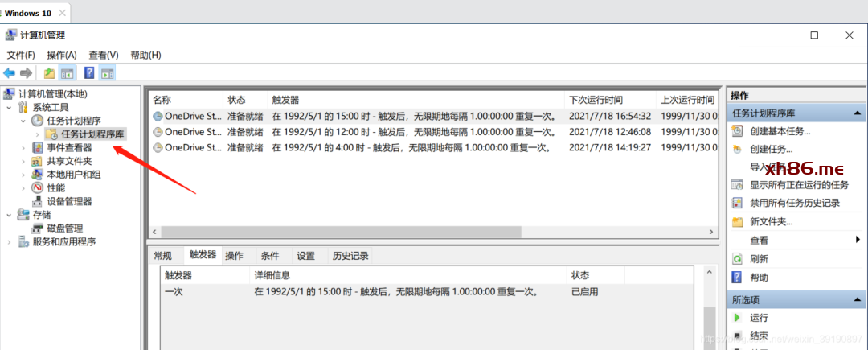Viewport: 868px width, 350px height.
Task: Switch to the 条件 tab
Action: coord(270,256)
